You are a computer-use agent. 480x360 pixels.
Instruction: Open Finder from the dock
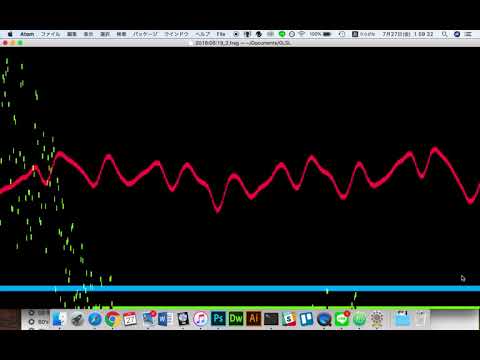click(x=59, y=319)
